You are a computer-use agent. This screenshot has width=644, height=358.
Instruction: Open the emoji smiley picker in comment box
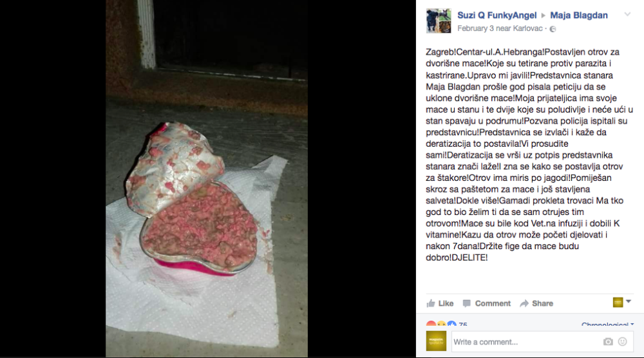tap(623, 341)
